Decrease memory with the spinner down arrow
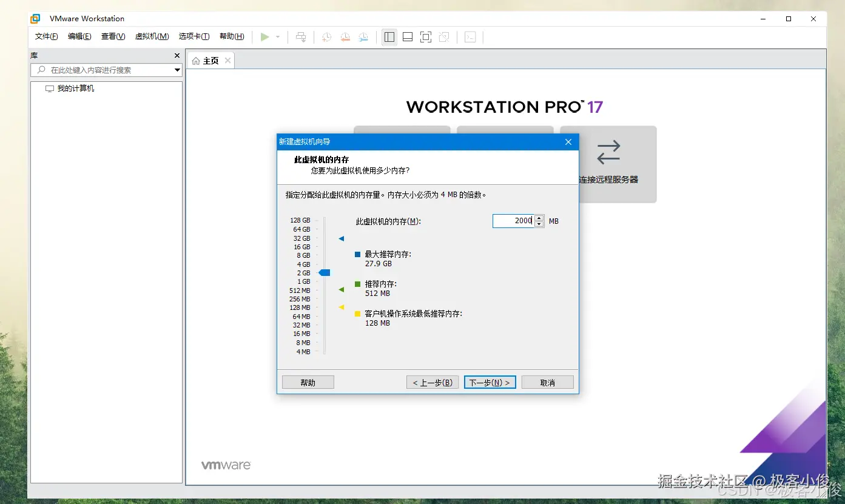This screenshot has height=504, width=845. [x=539, y=224]
